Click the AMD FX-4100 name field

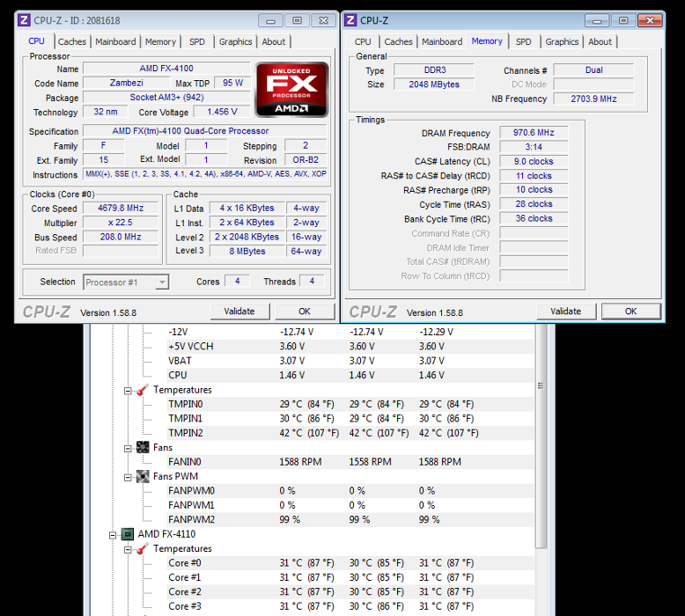point(166,69)
